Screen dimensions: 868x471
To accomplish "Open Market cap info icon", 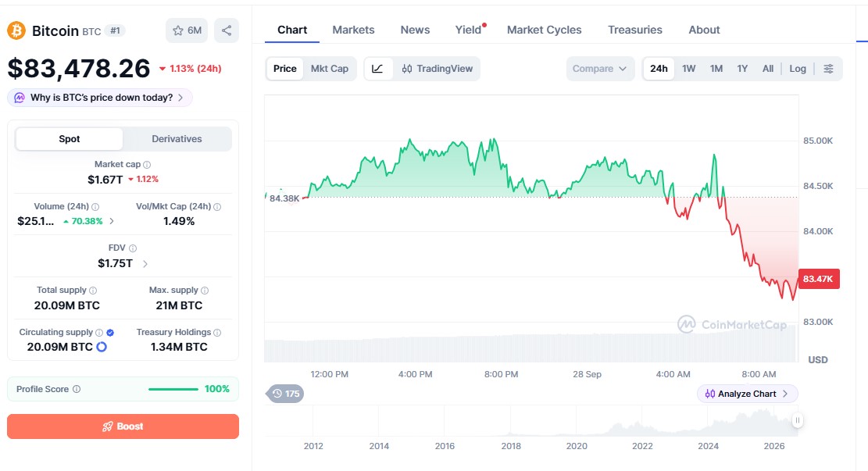I will pos(147,164).
